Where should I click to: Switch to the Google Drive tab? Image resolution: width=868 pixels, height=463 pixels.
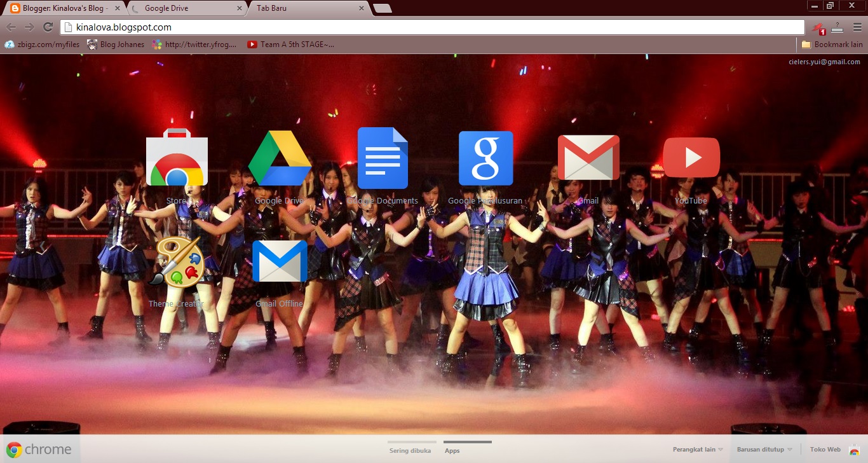click(187, 8)
